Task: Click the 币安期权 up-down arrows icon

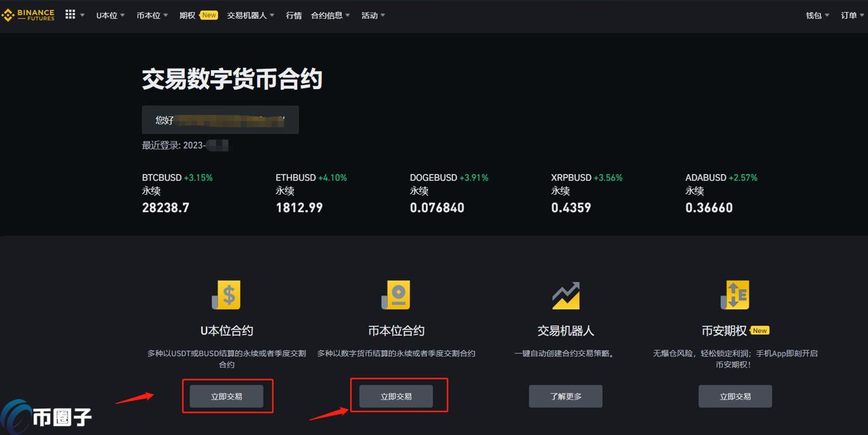Action: tap(735, 295)
